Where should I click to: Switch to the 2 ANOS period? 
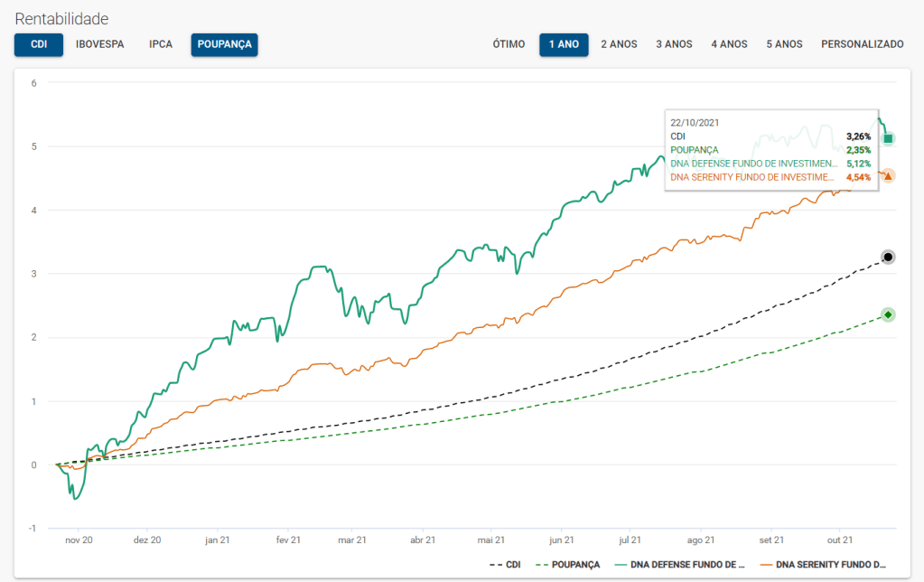[x=619, y=44]
